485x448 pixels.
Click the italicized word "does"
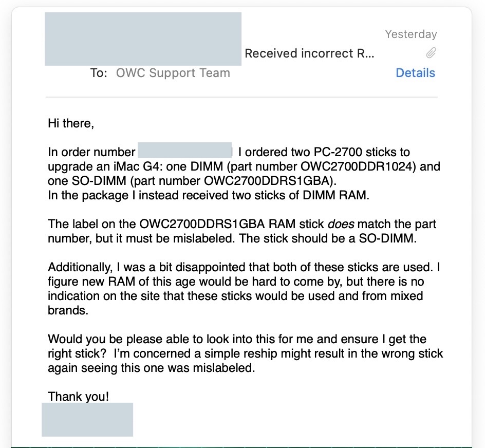pyautogui.click(x=341, y=224)
